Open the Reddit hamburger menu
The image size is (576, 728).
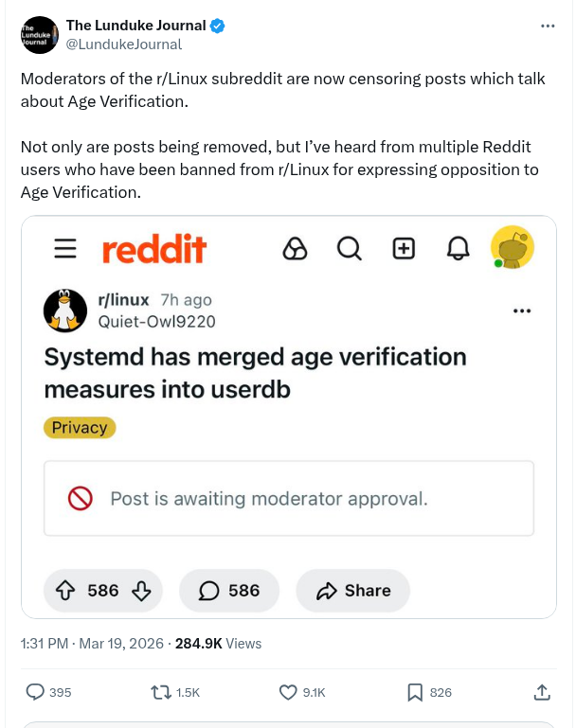click(65, 249)
